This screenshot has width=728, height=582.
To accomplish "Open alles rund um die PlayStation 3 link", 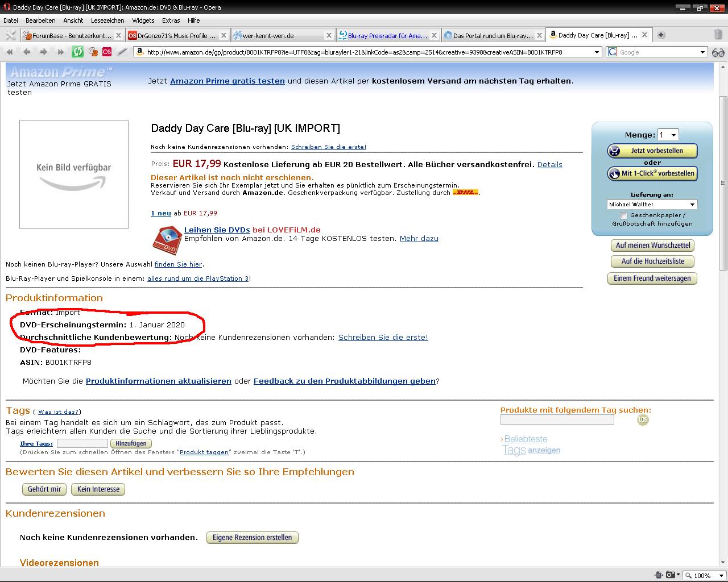I will point(198,278).
